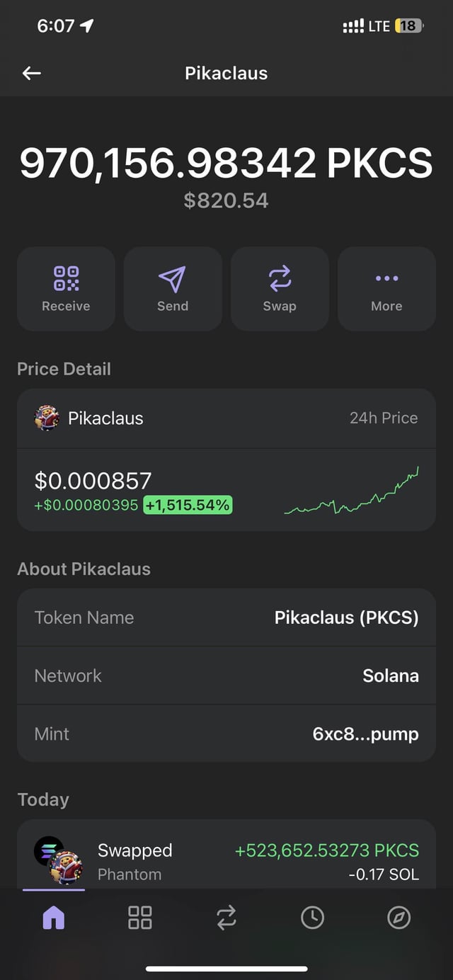Tap the back arrow icon
Screen dimensions: 453x980
32,73
